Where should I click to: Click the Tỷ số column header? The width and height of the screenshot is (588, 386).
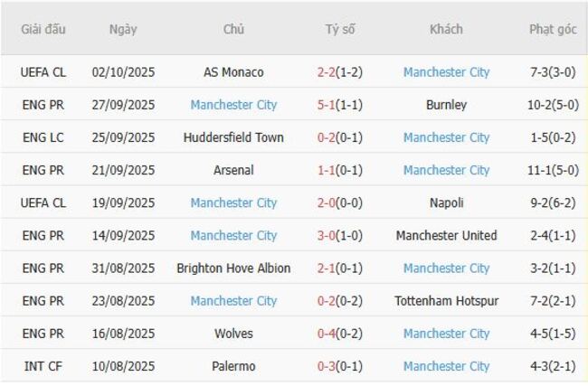click(340, 29)
